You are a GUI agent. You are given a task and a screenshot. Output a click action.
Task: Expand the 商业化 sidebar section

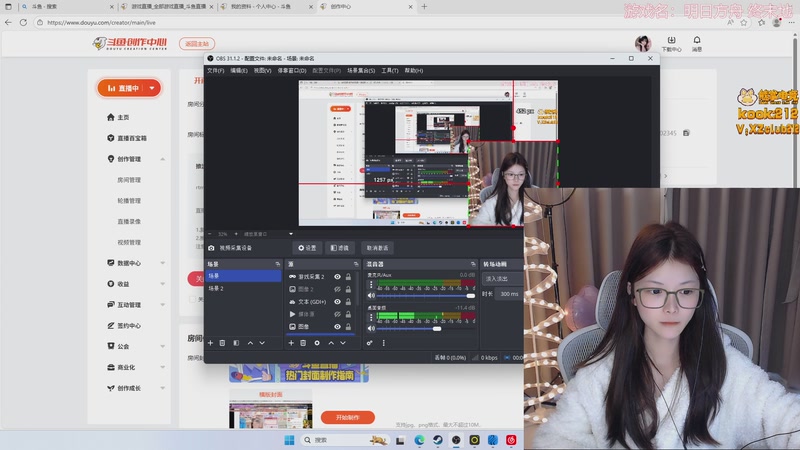(163, 367)
